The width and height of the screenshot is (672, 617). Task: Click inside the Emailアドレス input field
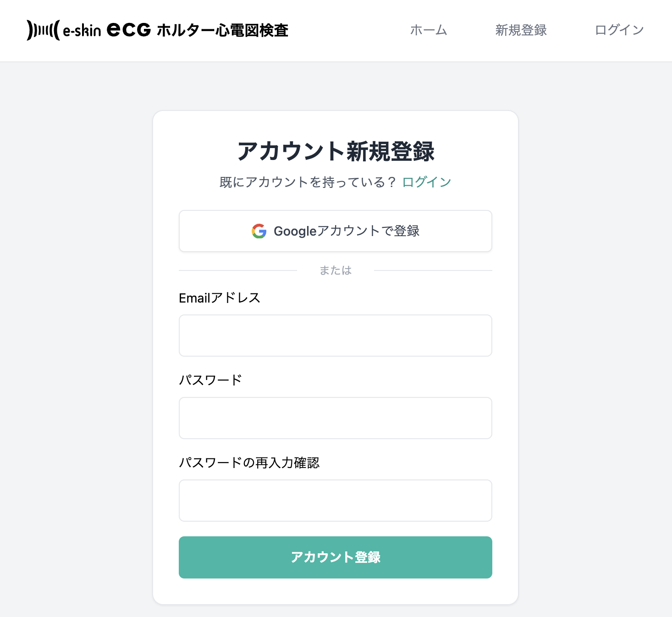pyautogui.click(x=335, y=336)
